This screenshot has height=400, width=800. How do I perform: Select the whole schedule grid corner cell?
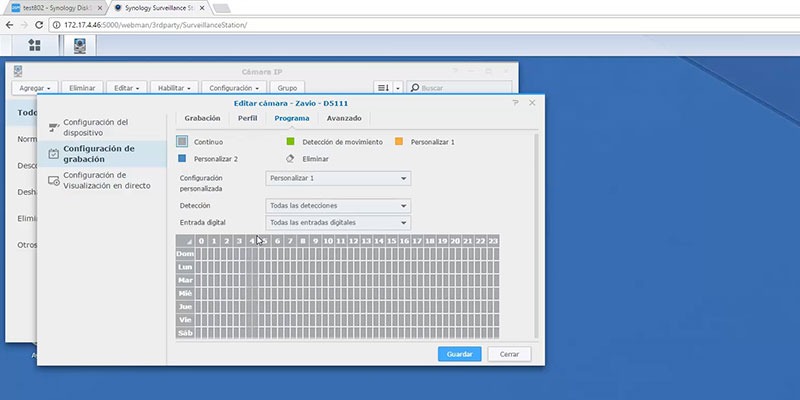point(185,241)
